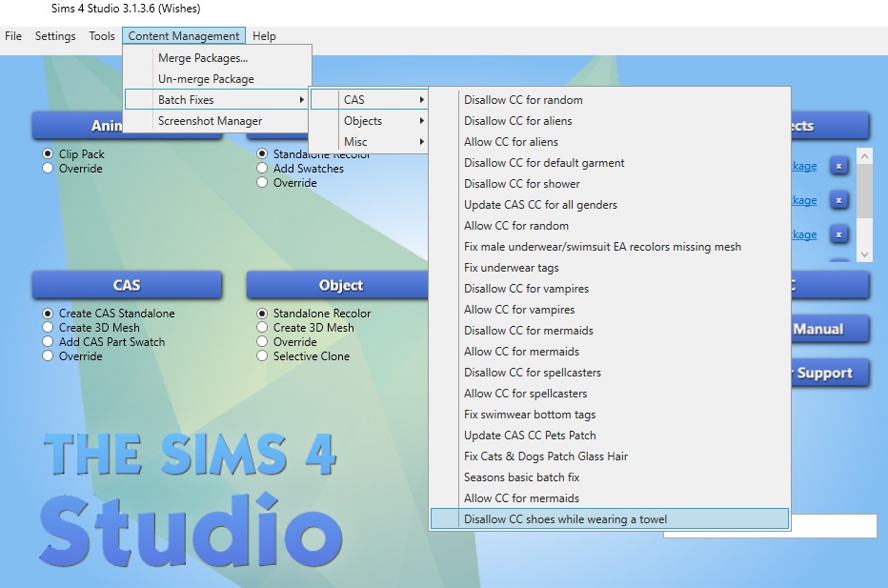Select Override under Clip Pack
The width and height of the screenshot is (888, 588).
click(48, 169)
